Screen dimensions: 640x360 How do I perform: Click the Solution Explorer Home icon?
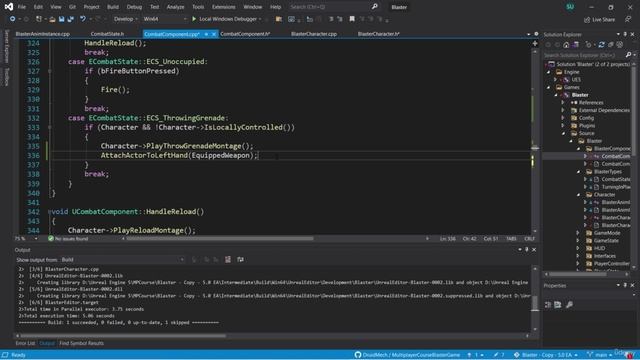point(566,45)
